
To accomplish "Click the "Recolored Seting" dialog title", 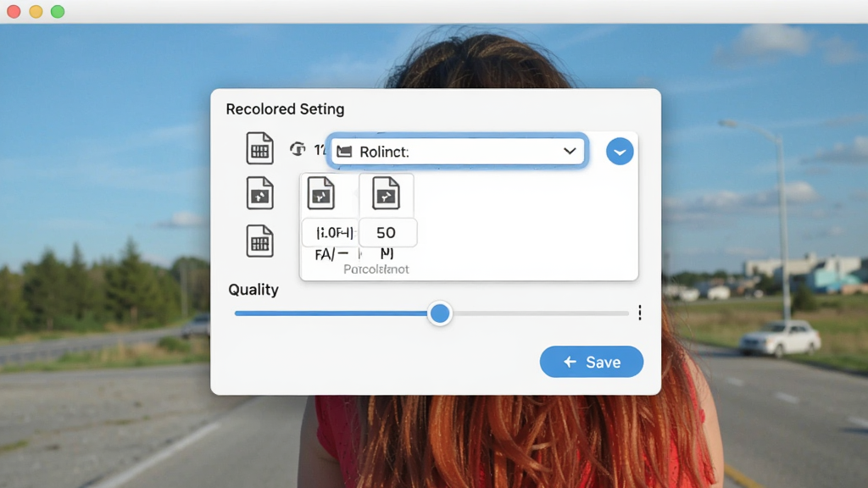I will (x=285, y=109).
